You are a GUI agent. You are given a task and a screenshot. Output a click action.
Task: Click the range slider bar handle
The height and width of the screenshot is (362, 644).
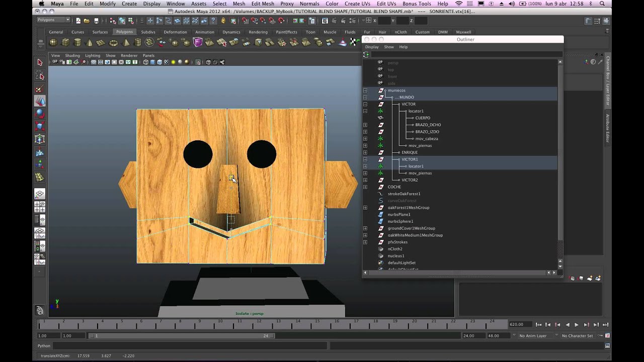click(181, 336)
